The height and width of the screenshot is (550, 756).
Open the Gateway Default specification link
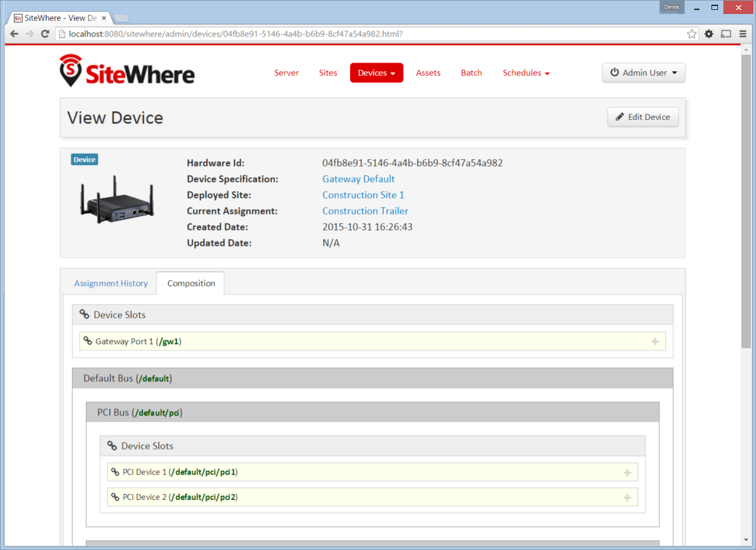pyautogui.click(x=358, y=179)
